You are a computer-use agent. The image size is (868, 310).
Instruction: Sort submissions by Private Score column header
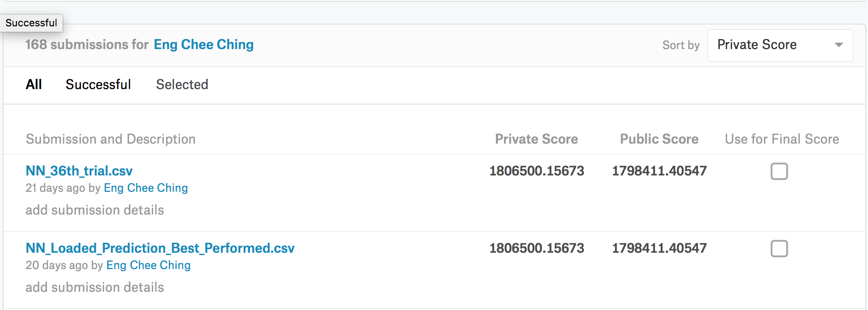pyautogui.click(x=537, y=139)
